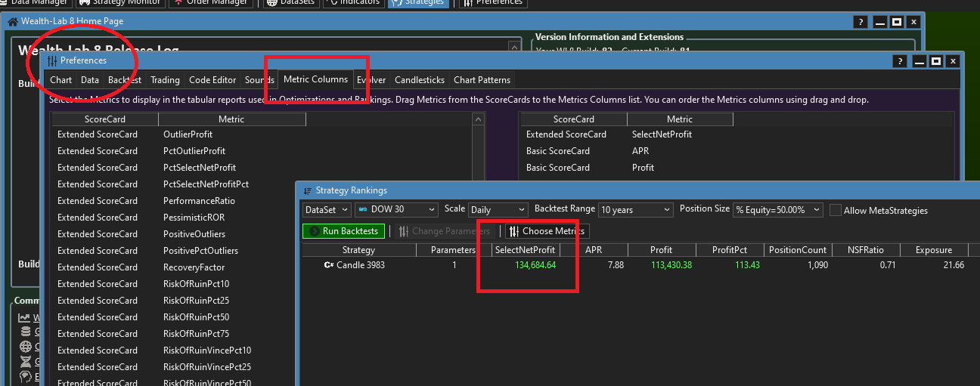The height and width of the screenshot is (386, 980).
Task: Open Preferences from the top toolbar
Action: pos(493,2)
